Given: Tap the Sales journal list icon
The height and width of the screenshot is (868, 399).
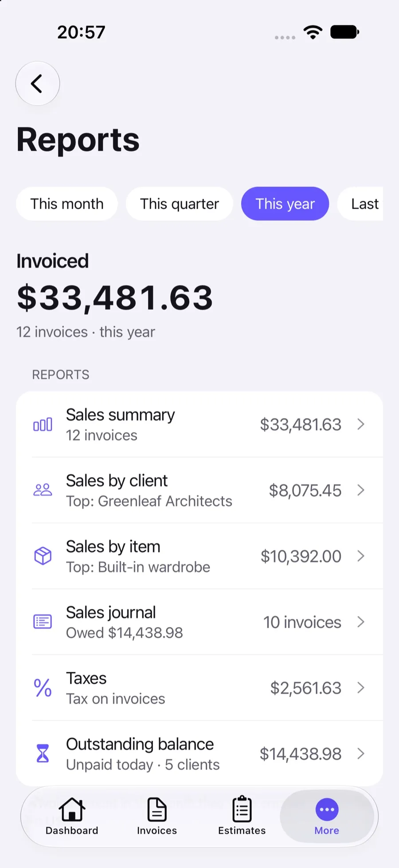Looking at the screenshot, I should [43, 622].
